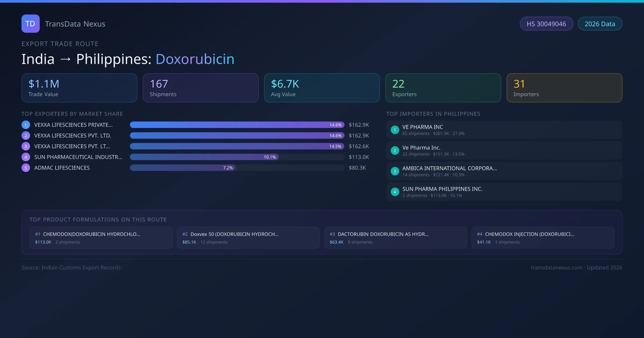The width and height of the screenshot is (644, 338).
Task: Open the $1.1M Trade Value card
Action: tap(79, 88)
